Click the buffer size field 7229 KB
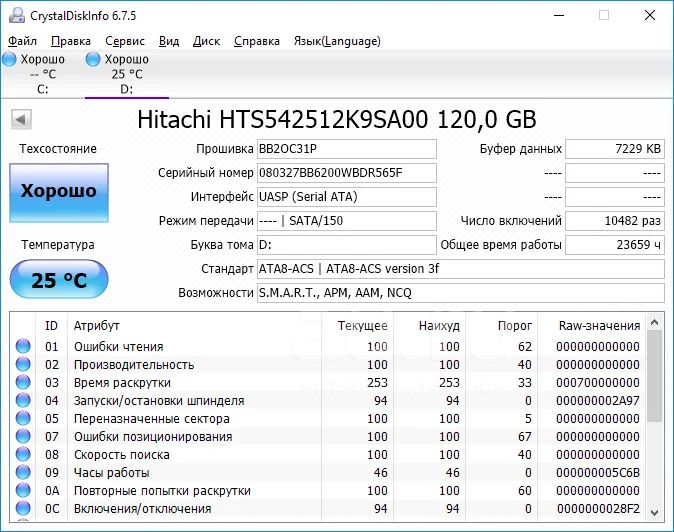Image resolution: width=674 pixels, height=532 pixels. pyautogui.click(x=615, y=149)
